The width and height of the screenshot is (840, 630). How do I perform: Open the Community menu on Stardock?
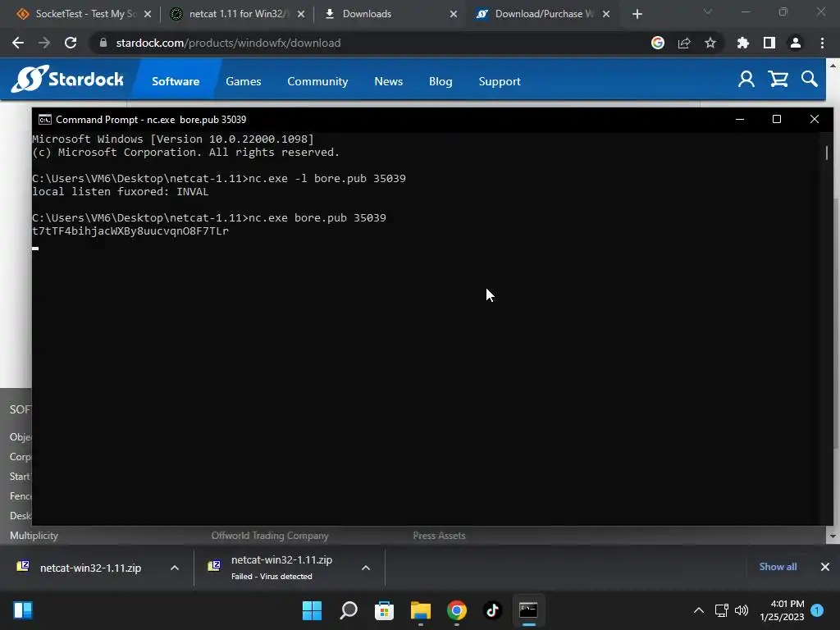point(317,81)
